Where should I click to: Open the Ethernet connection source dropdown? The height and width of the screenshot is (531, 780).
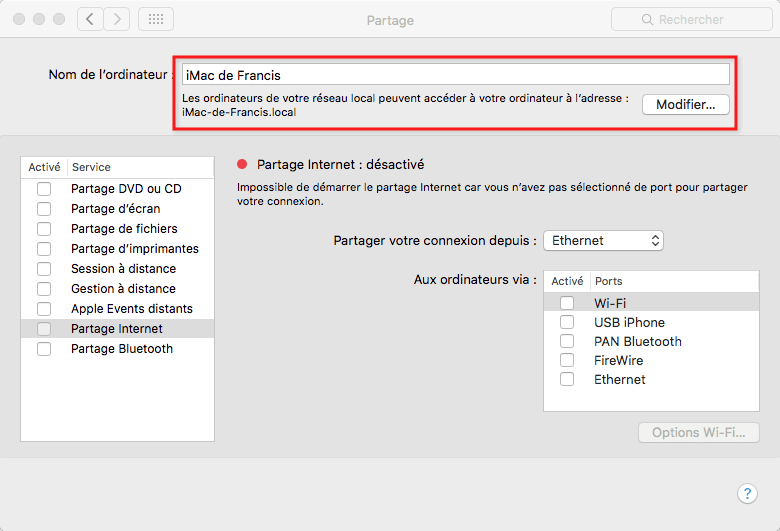point(603,241)
